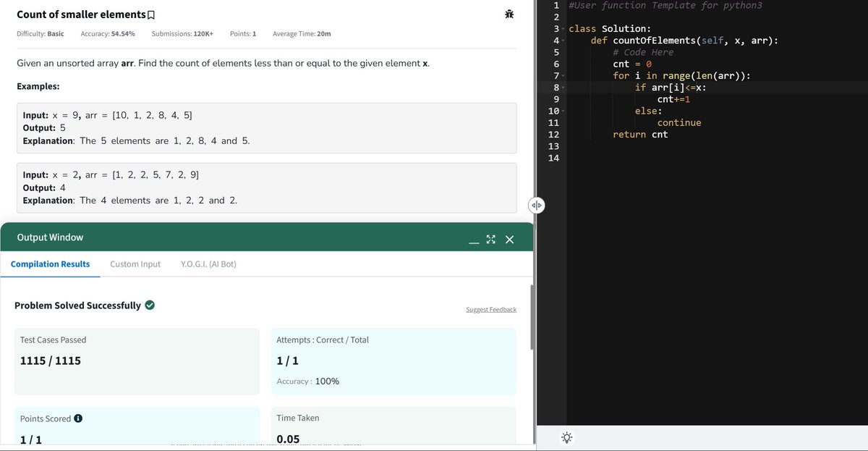Screen dimensions: 868x451
Task: Click the 'Examples:' heading
Action: click(38, 87)
